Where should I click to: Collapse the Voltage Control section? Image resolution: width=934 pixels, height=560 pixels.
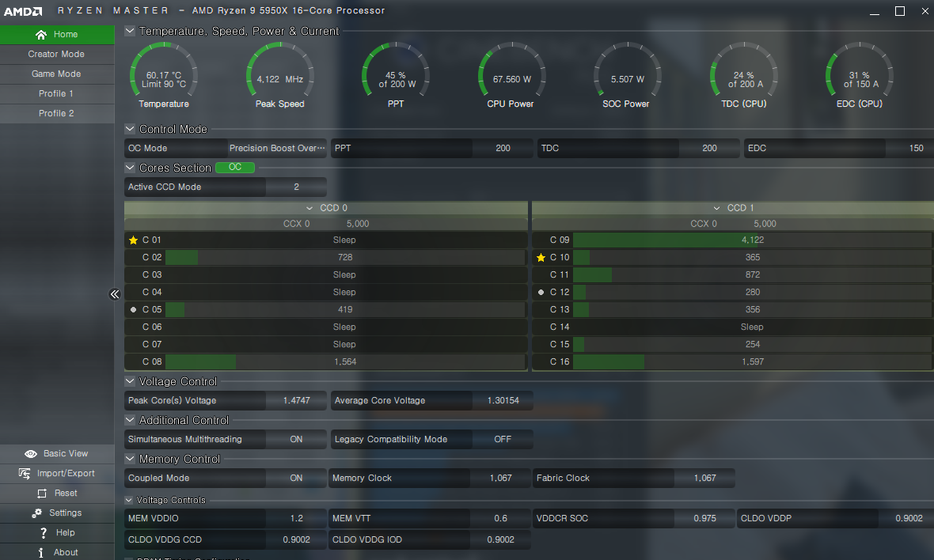pyautogui.click(x=130, y=381)
